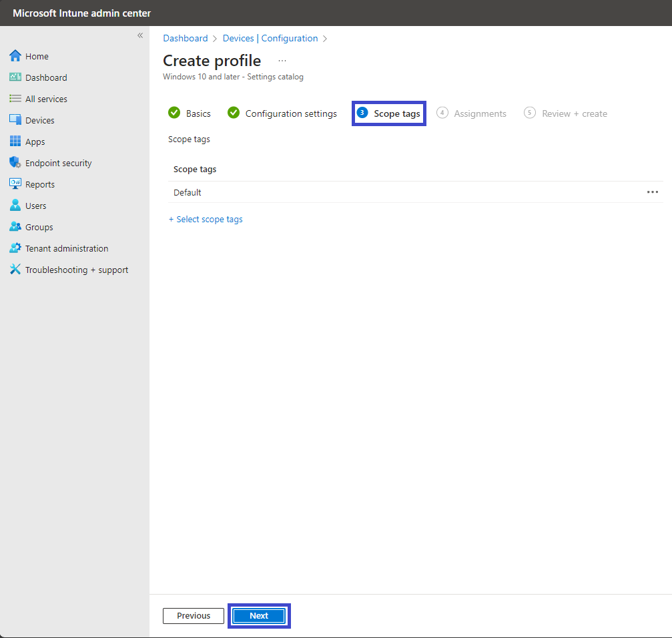Switch to Configuration settings step
Image resolution: width=672 pixels, height=638 pixels.
282,113
